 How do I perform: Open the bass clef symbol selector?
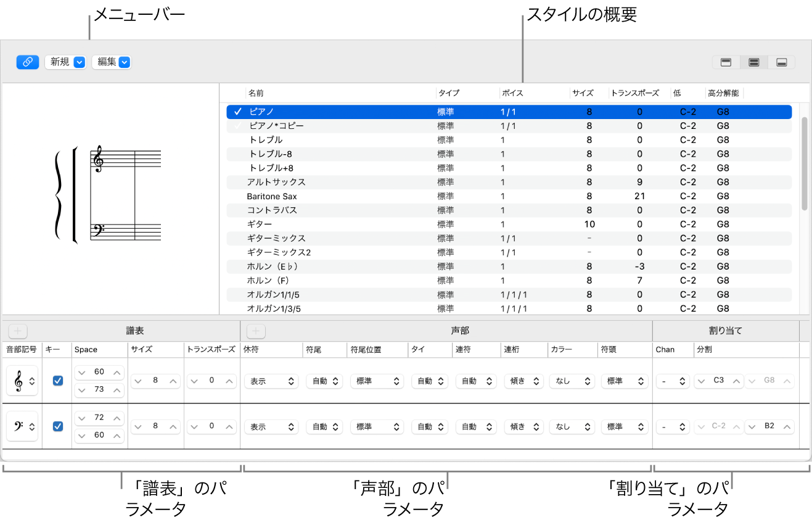point(22,426)
